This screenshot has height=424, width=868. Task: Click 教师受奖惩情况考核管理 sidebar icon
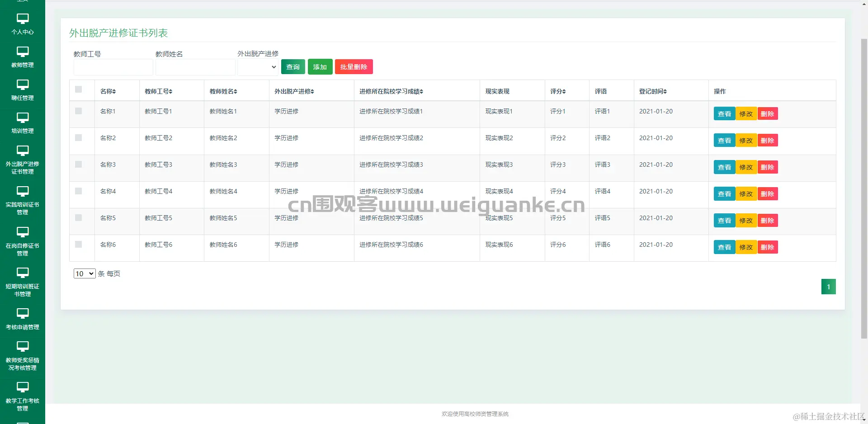(x=23, y=347)
